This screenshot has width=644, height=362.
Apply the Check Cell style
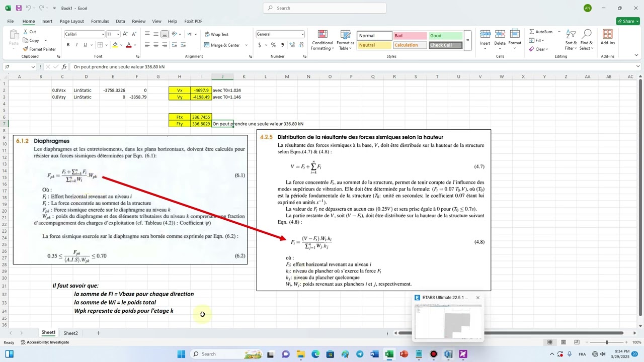[445, 45]
